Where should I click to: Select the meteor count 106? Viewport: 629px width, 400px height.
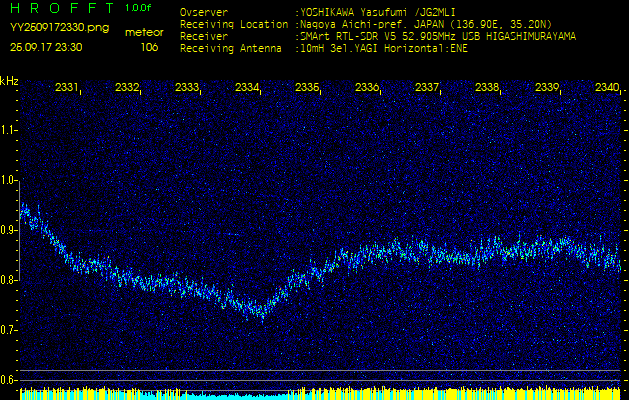(149, 47)
